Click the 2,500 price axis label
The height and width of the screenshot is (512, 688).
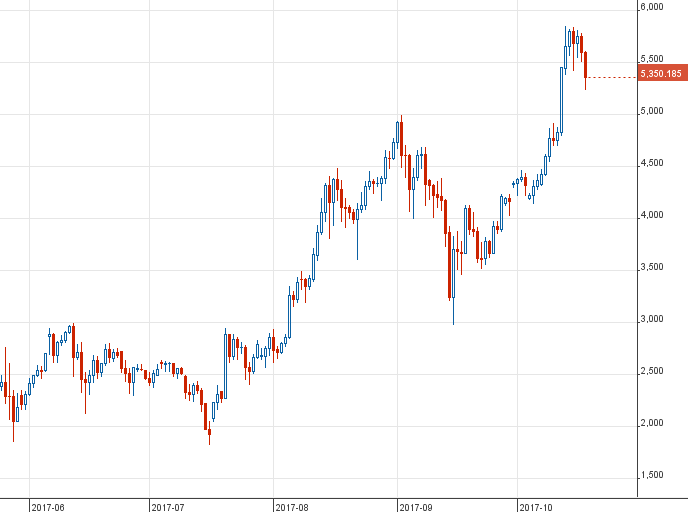pos(652,371)
